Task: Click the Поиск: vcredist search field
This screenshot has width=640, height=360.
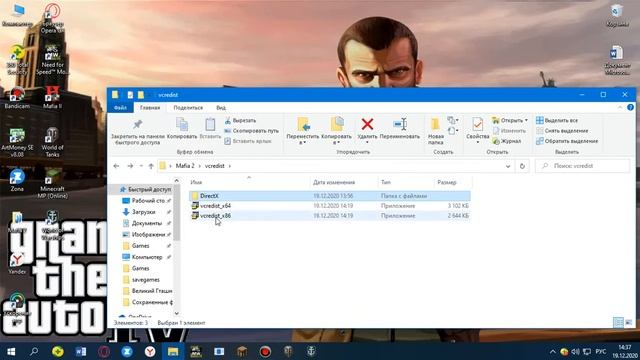Action: click(x=582, y=166)
